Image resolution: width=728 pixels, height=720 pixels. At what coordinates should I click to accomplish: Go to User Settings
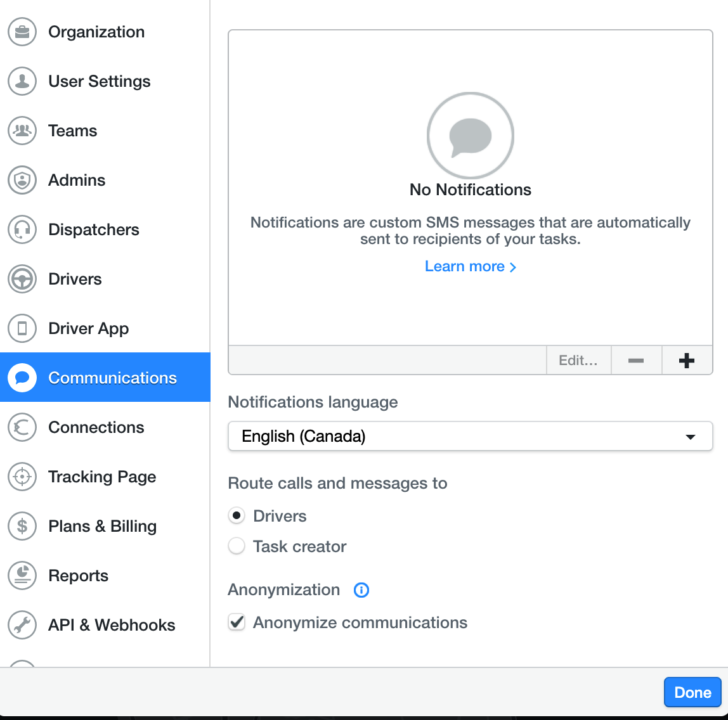(105, 81)
